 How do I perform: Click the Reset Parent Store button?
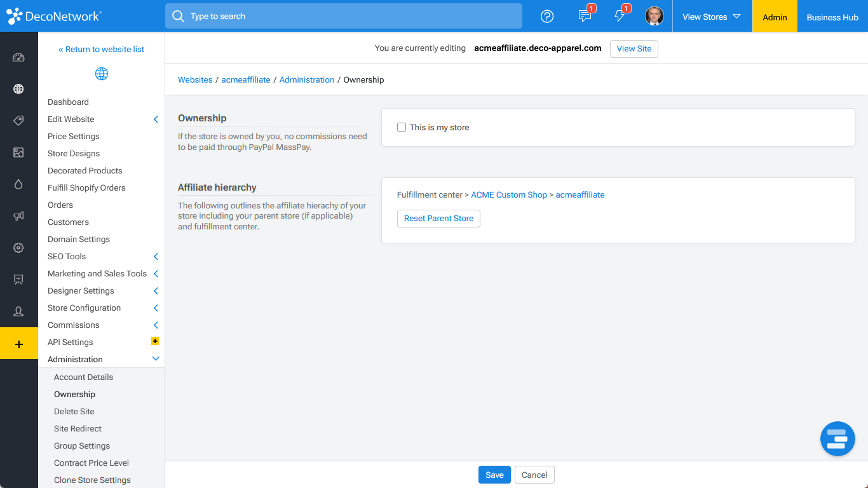(438, 219)
